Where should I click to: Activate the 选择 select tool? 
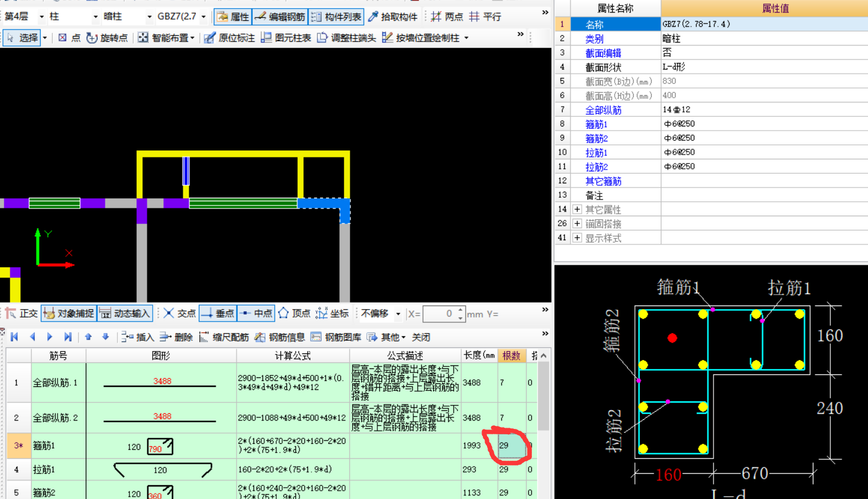(x=22, y=38)
